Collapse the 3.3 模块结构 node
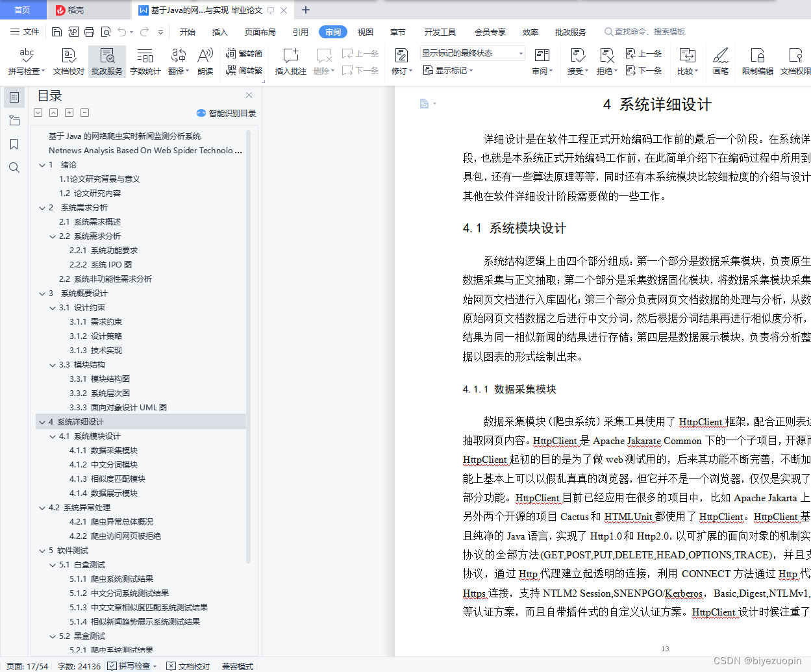This screenshot has height=672, width=811. coord(53,365)
